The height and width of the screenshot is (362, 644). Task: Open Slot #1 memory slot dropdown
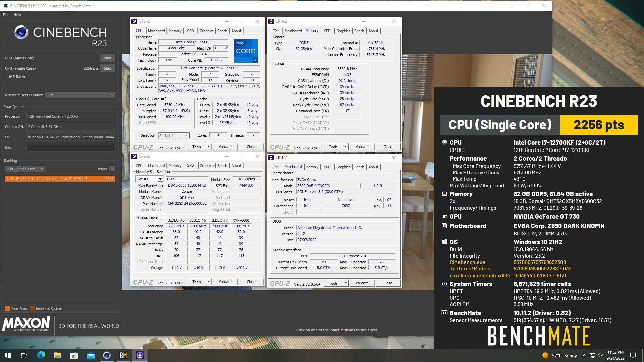coord(149,179)
